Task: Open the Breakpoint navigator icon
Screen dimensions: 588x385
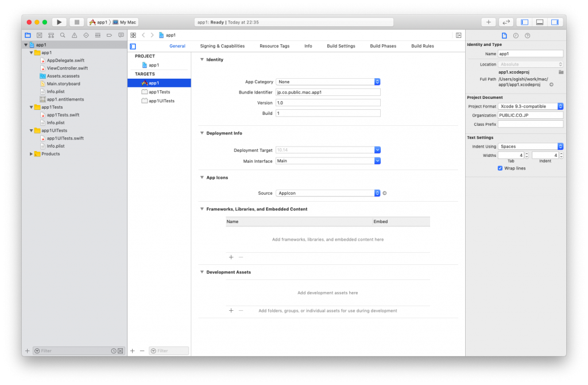Action: 109,35
